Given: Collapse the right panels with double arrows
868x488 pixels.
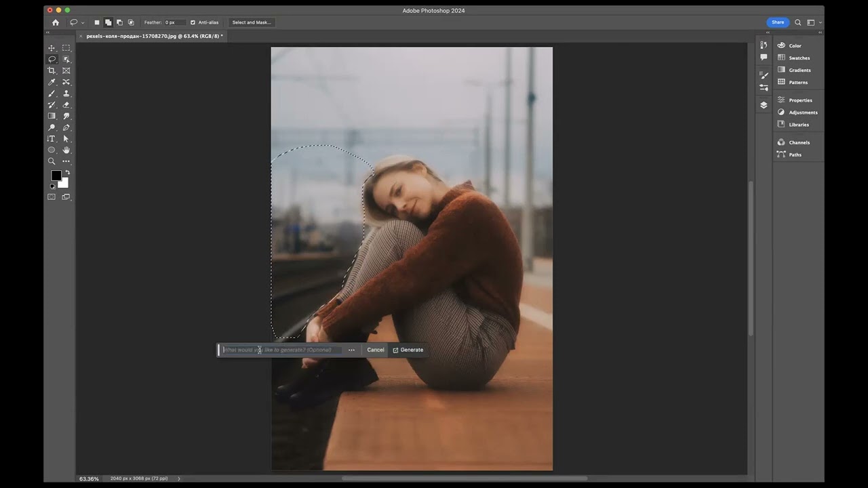Looking at the screenshot, I should (820, 33).
